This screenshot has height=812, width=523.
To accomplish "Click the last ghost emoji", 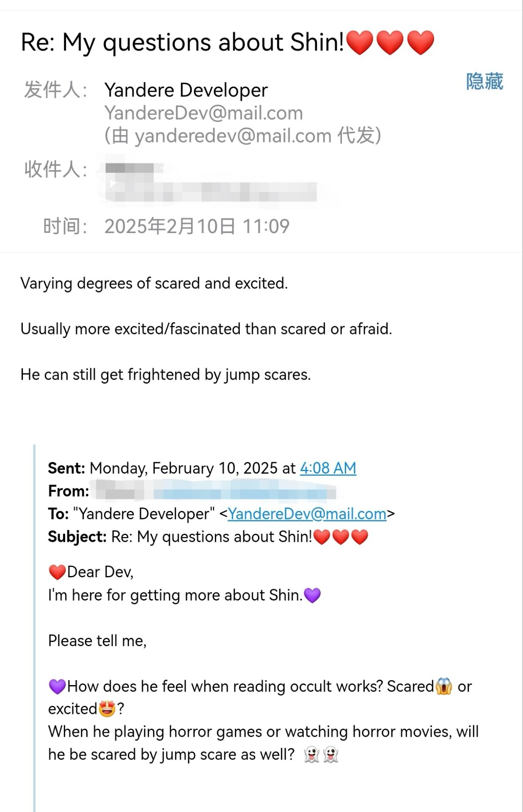I will [330, 755].
